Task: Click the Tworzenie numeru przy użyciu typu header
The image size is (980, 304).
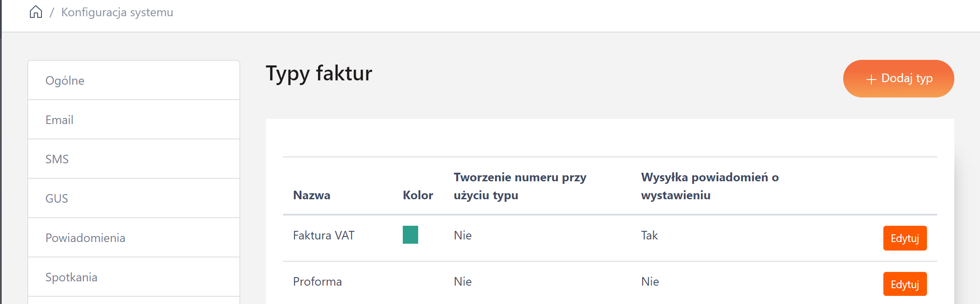Action: [520, 186]
